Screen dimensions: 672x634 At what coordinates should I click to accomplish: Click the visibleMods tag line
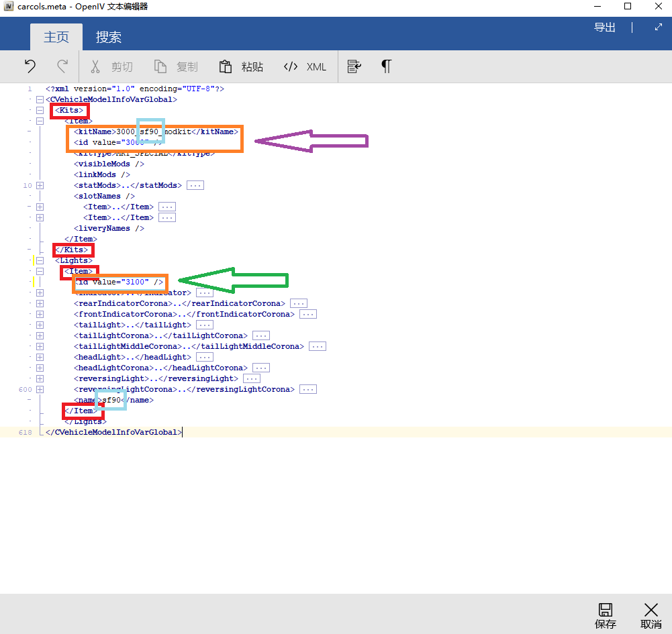click(x=109, y=164)
